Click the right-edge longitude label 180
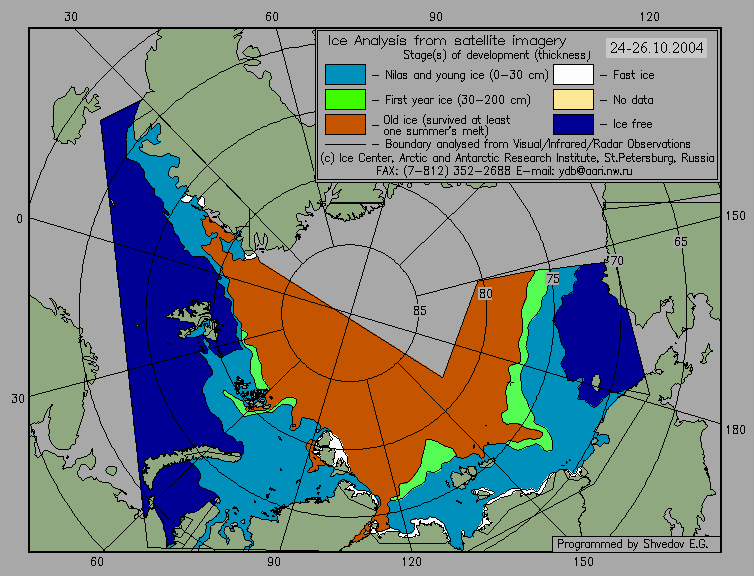The image size is (754, 576). [735, 429]
